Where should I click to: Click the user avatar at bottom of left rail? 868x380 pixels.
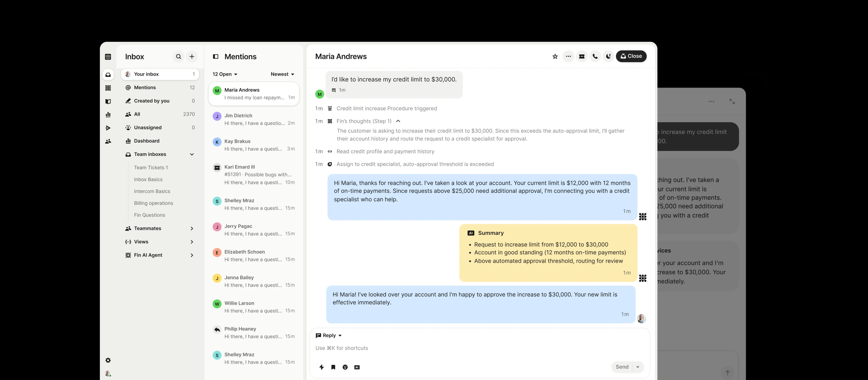pyautogui.click(x=108, y=374)
